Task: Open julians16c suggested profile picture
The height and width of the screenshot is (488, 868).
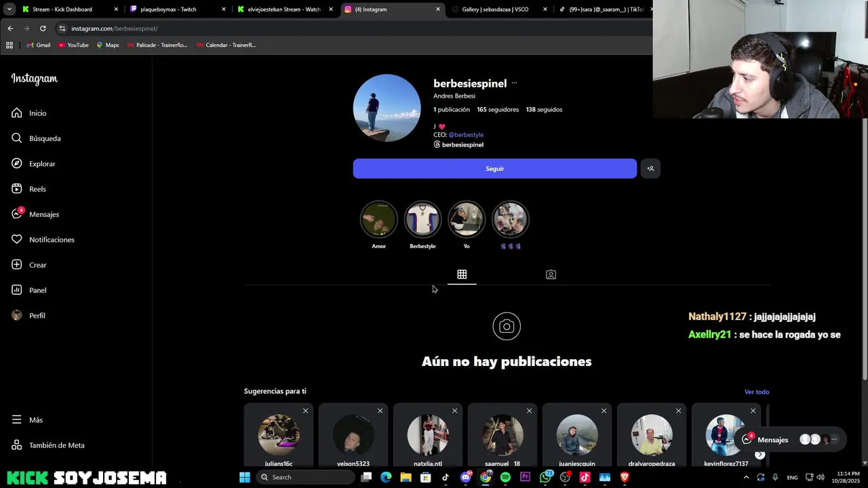Action: point(279,435)
